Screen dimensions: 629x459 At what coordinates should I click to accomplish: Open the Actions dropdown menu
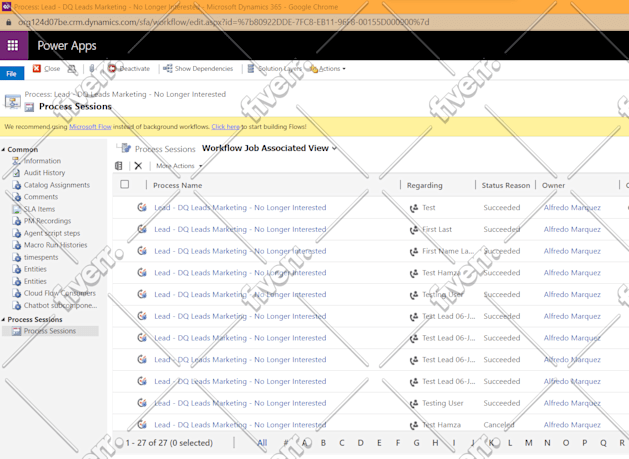[x=328, y=69]
